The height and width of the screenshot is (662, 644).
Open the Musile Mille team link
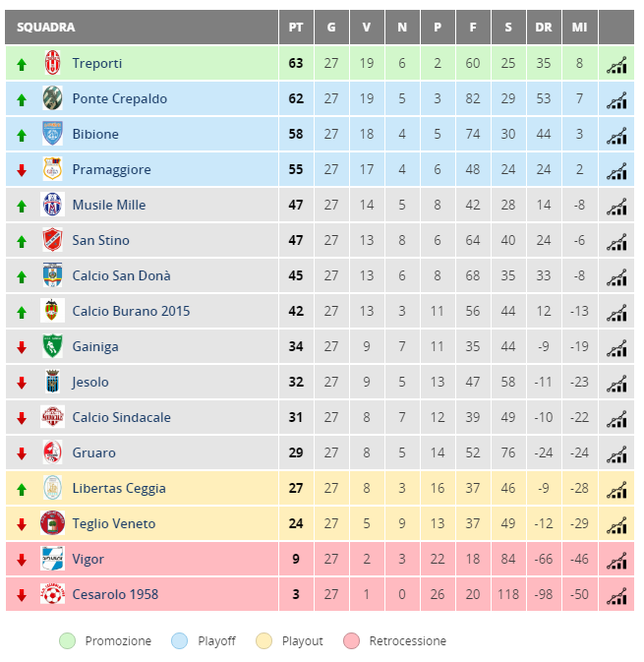[109, 205]
